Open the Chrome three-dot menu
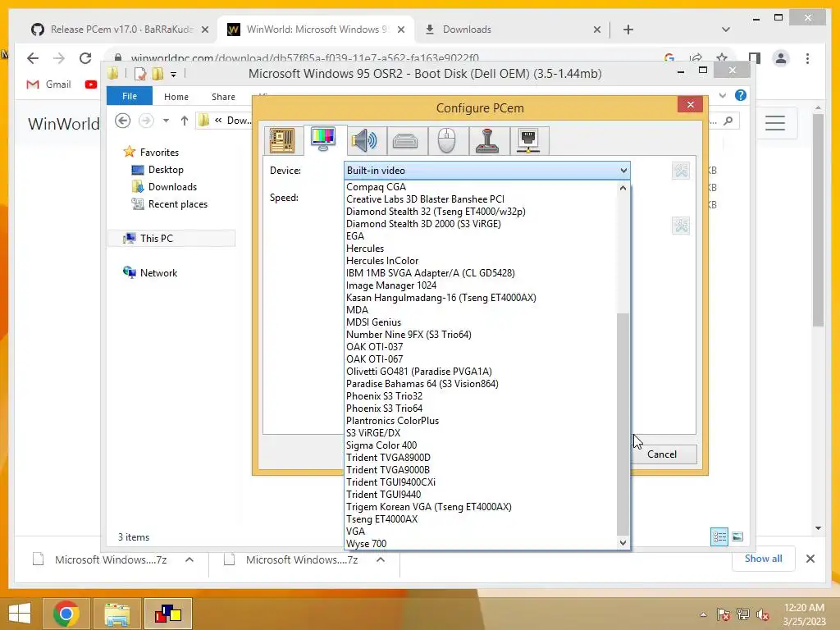 tap(807, 58)
